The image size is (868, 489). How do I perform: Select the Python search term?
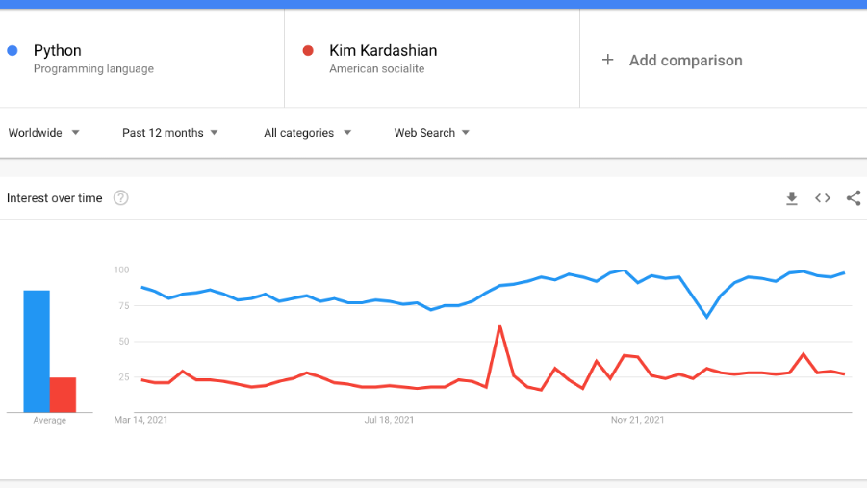pos(58,50)
